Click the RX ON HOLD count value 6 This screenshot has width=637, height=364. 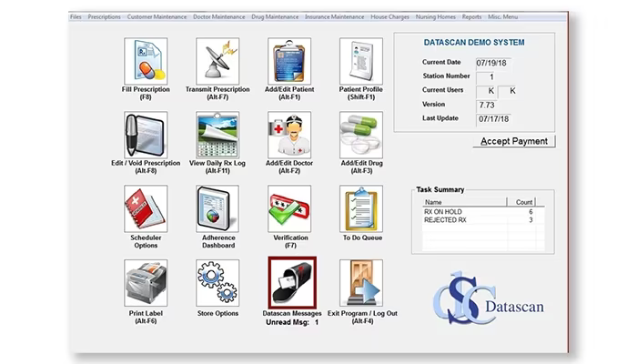tap(531, 212)
